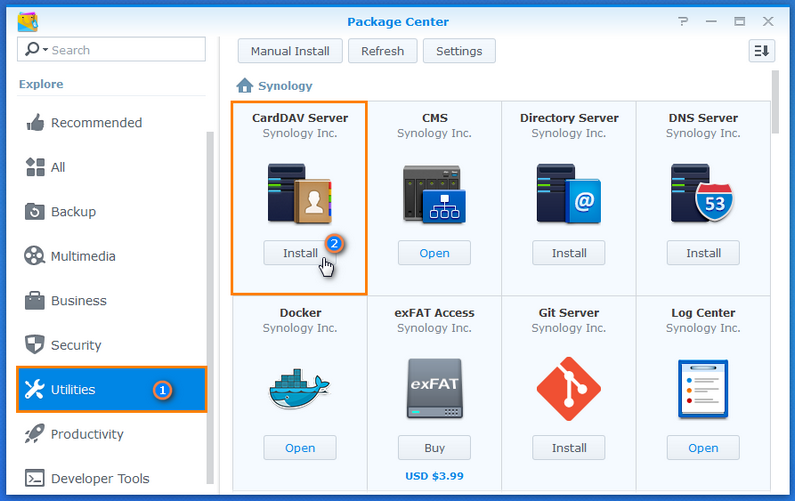This screenshot has width=795, height=501.
Task: Click the Docker title text
Action: pyautogui.click(x=300, y=312)
